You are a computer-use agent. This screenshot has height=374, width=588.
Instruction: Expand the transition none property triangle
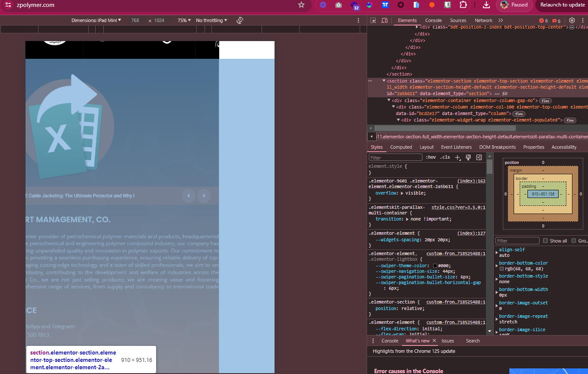[408, 219]
